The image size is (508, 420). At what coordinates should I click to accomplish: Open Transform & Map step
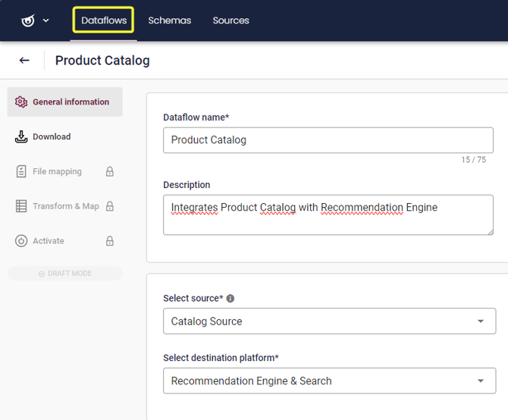coord(64,206)
